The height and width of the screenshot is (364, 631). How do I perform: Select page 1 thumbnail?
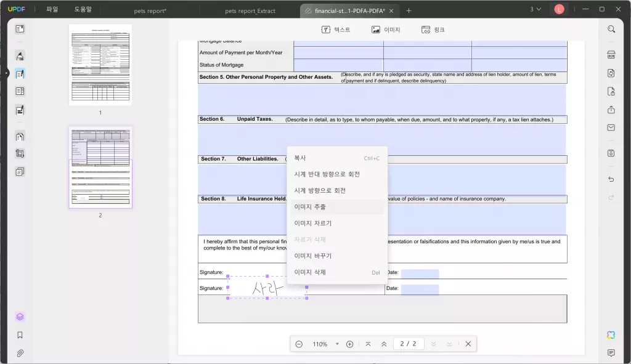pos(100,65)
